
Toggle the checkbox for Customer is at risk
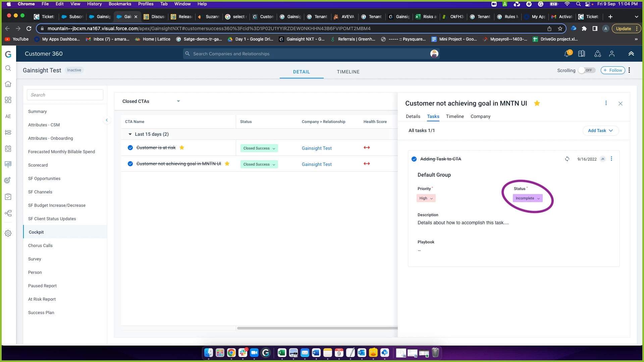(130, 148)
